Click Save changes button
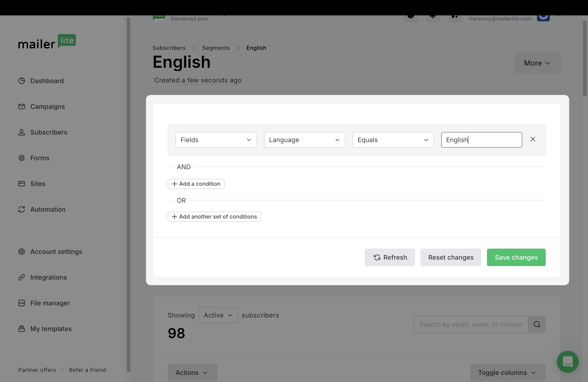This screenshot has width=588, height=382. [x=516, y=257]
